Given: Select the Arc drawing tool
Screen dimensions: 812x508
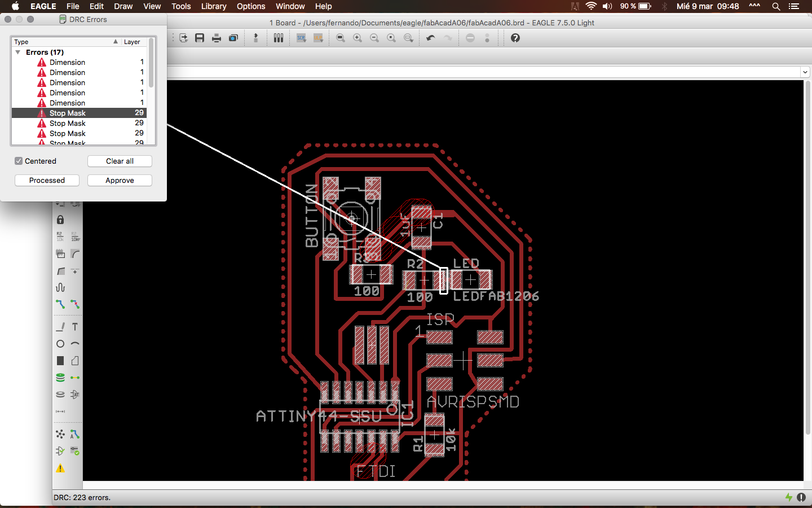Looking at the screenshot, I should click(x=75, y=344).
